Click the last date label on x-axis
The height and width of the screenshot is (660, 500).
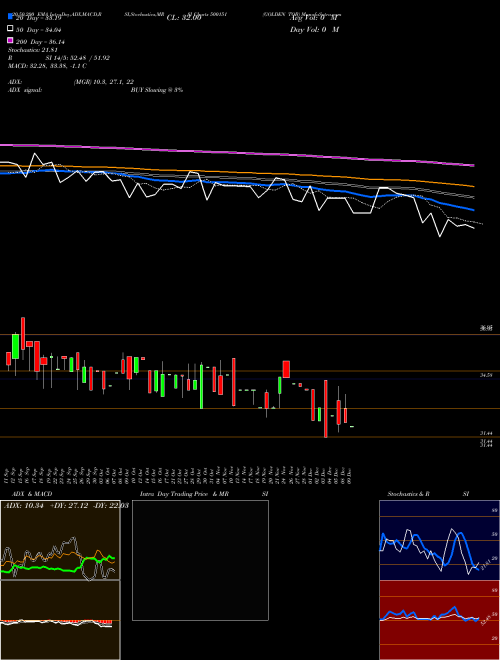[x=349, y=474]
